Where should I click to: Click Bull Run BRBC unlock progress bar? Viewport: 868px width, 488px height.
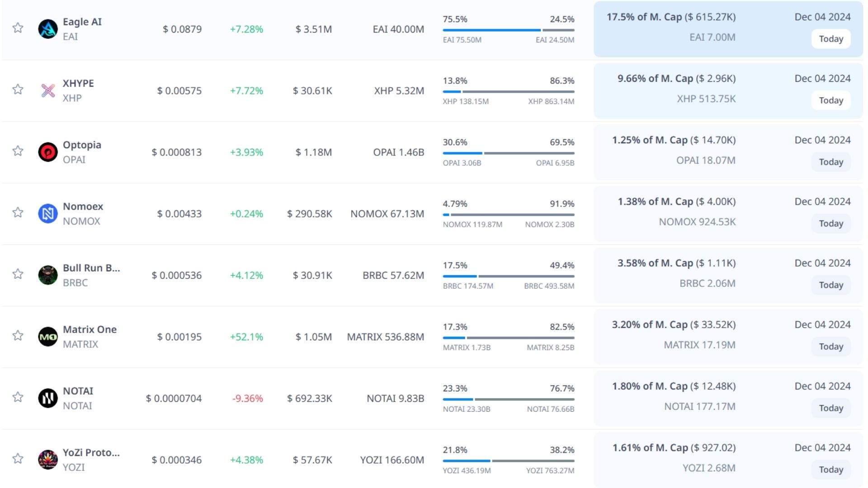point(508,276)
